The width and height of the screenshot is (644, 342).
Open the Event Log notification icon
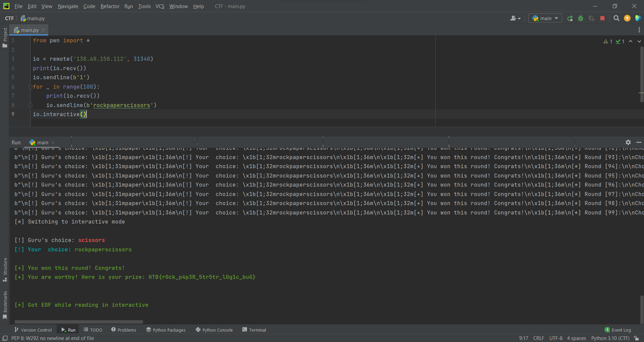[607, 330]
